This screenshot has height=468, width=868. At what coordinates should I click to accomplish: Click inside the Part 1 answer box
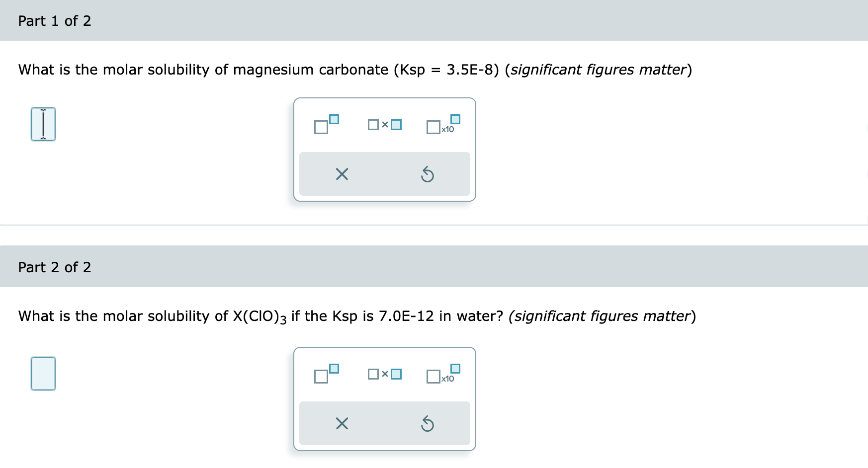tap(43, 124)
